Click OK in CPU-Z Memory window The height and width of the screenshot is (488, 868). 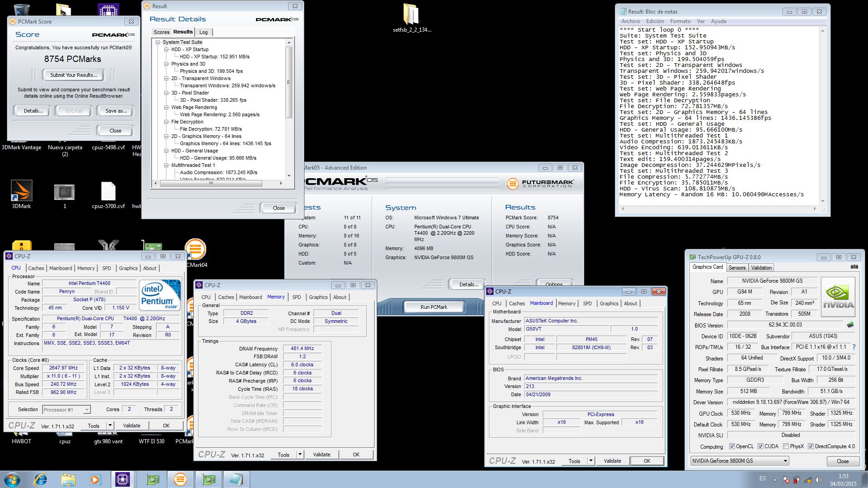click(356, 455)
